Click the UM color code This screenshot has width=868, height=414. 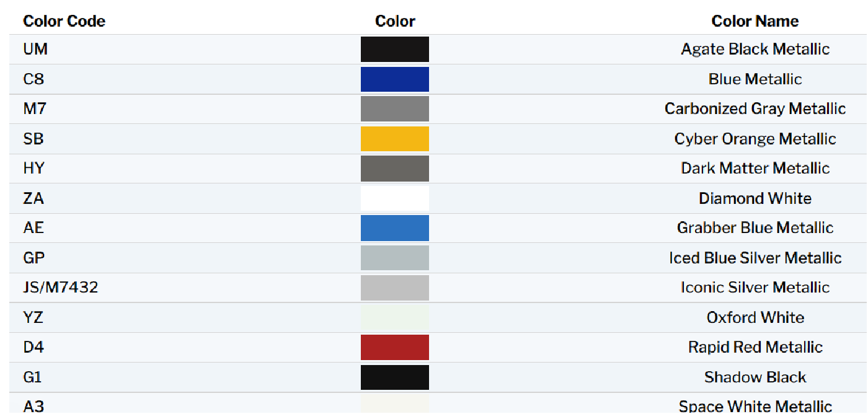35,50
